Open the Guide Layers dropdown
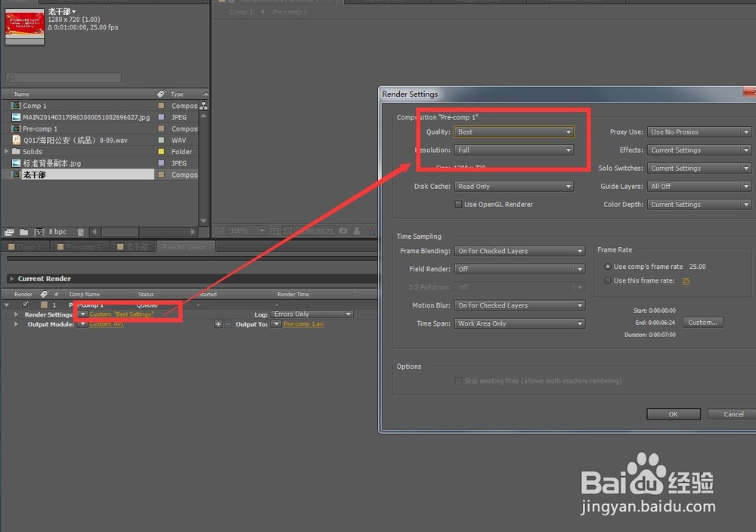Screen dimensions: 756x532 699,187
